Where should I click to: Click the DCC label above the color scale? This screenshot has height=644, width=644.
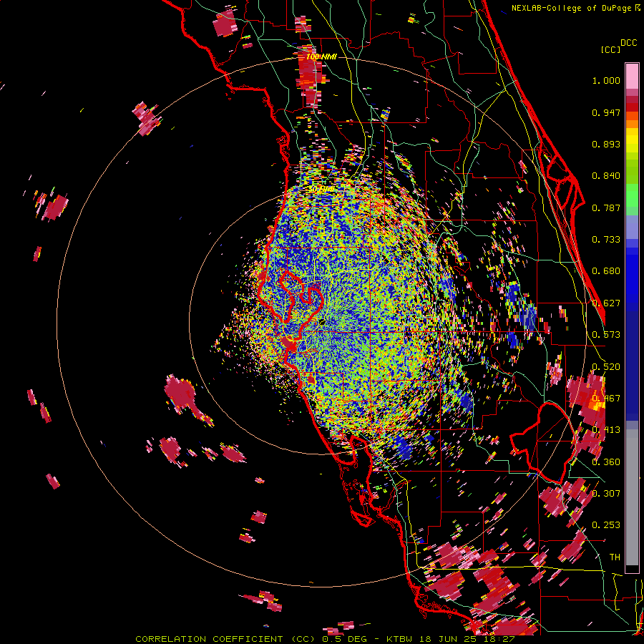628,43
